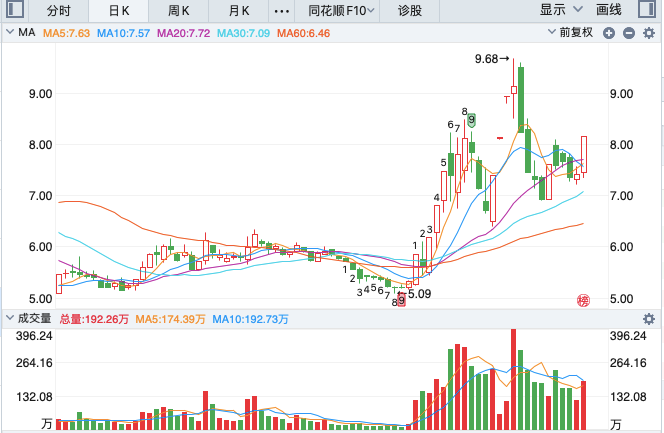Toggle the right sidebar panel icon
The height and width of the screenshot is (433, 664).
coord(647,9)
